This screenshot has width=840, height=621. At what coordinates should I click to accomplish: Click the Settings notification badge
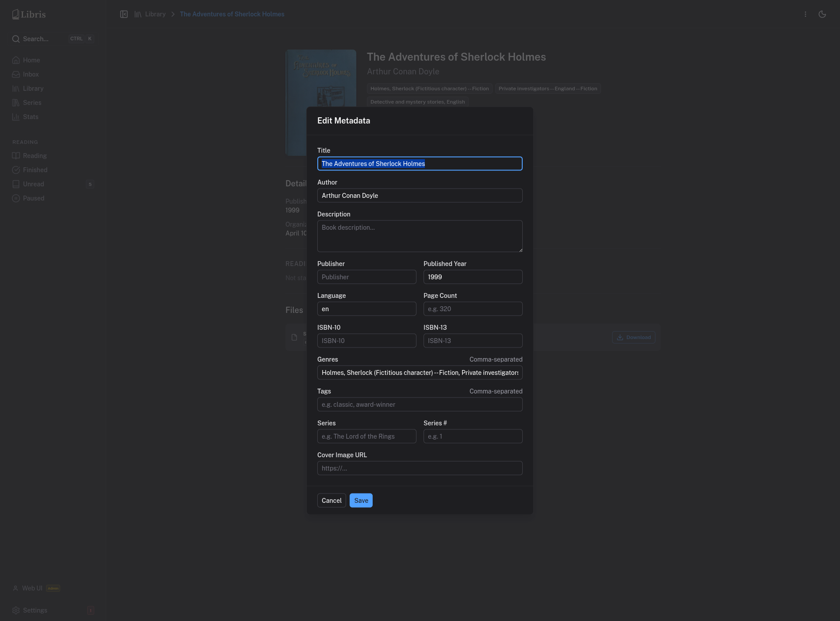point(91,610)
